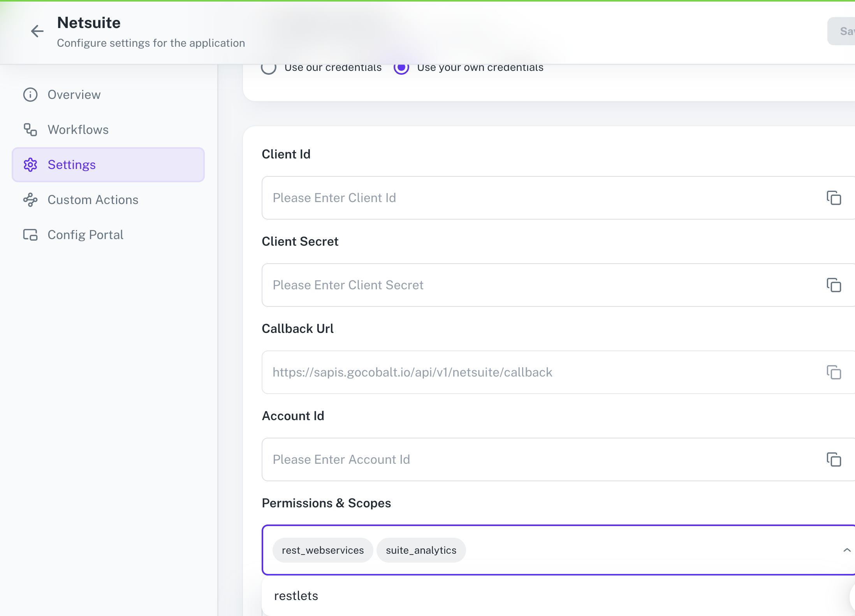Click the Custom Actions sidebar icon
The width and height of the screenshot is (855, 616).
coord(30,200)
